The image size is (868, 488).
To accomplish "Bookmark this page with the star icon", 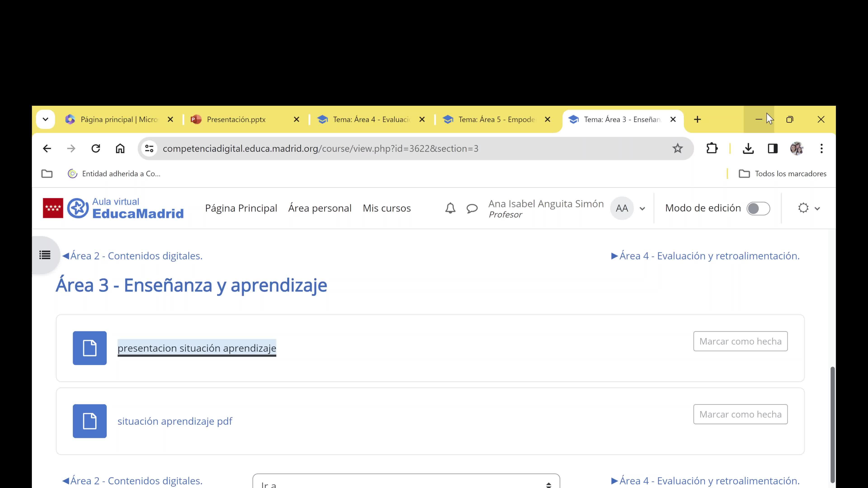I will coord(677,148).
